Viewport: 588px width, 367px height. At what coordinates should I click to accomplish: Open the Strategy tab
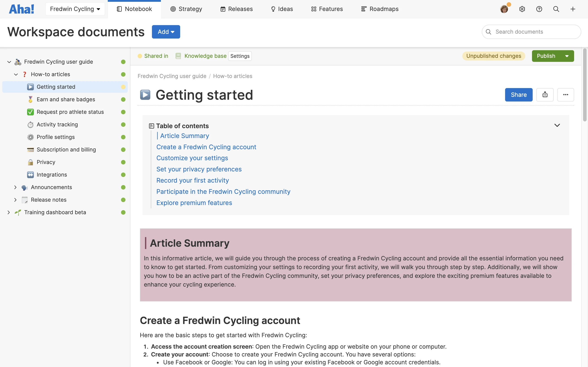click(x=186, y=9)
